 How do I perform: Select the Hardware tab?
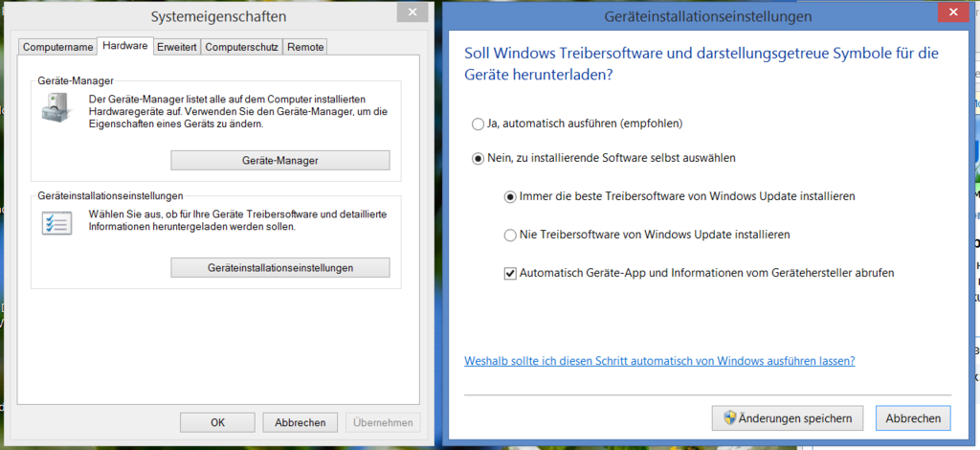tap(125, 46)
